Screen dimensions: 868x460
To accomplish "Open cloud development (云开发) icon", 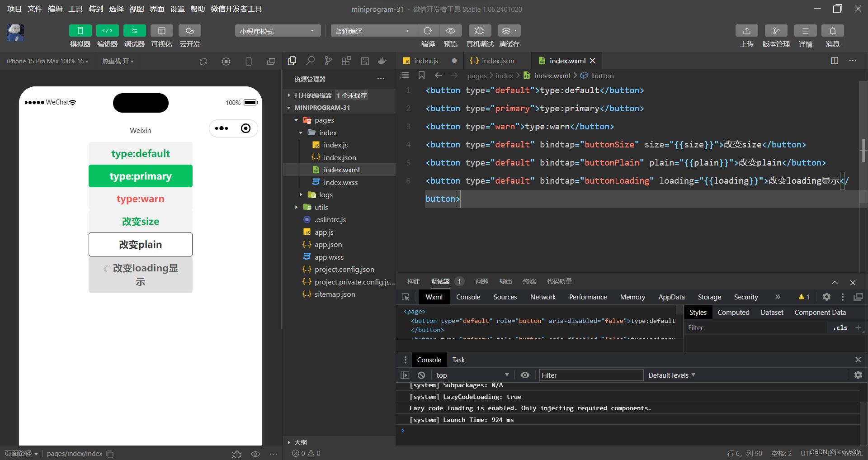I will pos(189,31).
